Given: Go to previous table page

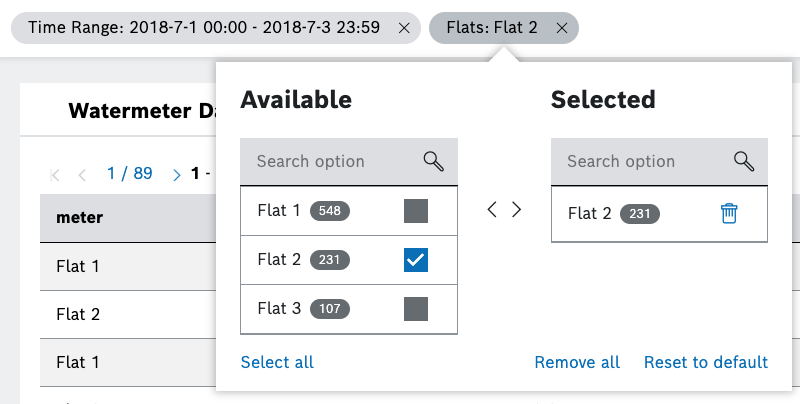Looking at the screenshot, I should 82,174.
